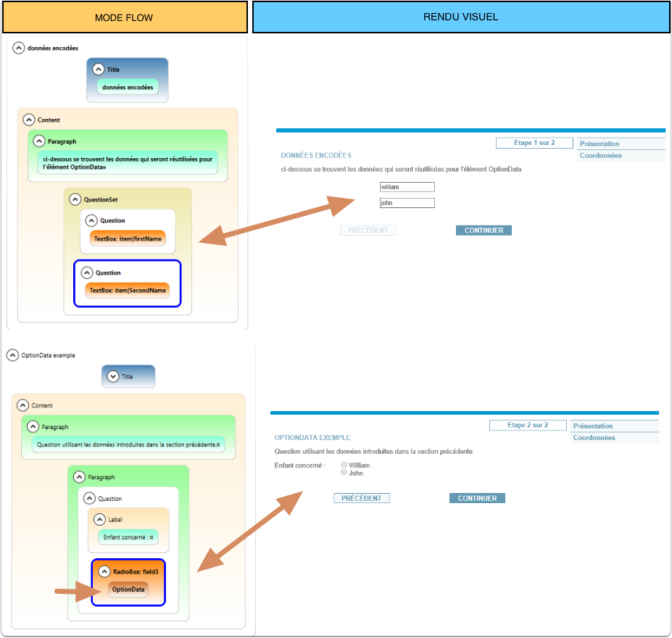Expand the collapsed Title in OptionData exemple

(x=112, y=376)
